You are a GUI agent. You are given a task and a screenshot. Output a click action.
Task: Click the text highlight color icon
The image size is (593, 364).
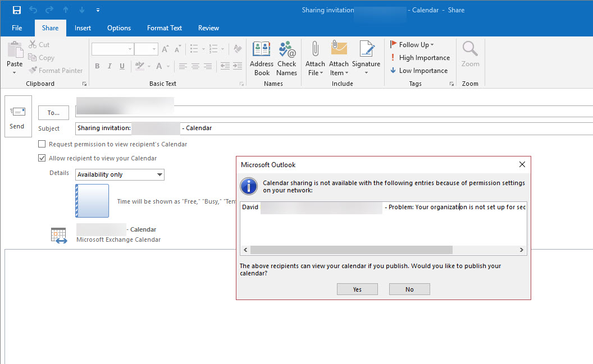140,66
